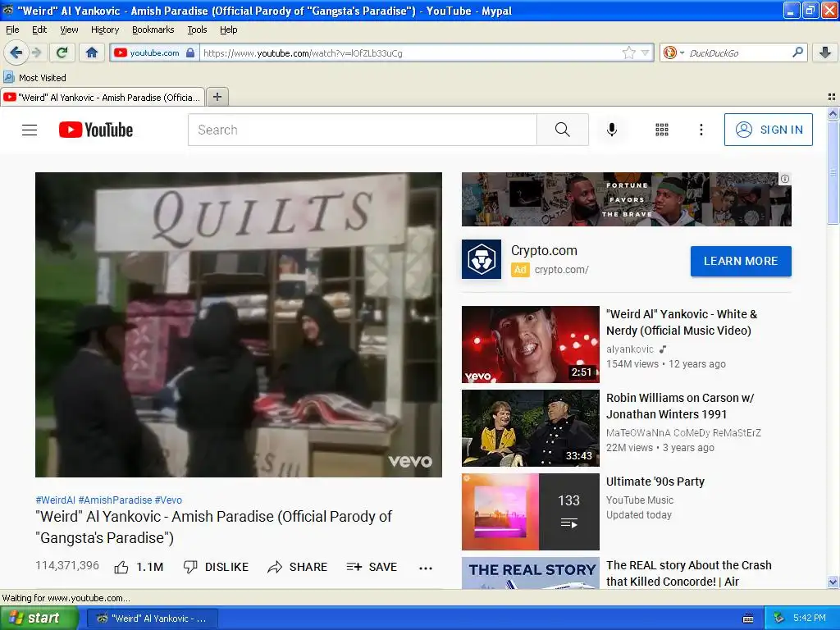840x630 pixels.
Task: Open Robin Williams on Carson thumbnail
Action: (531, 428)
